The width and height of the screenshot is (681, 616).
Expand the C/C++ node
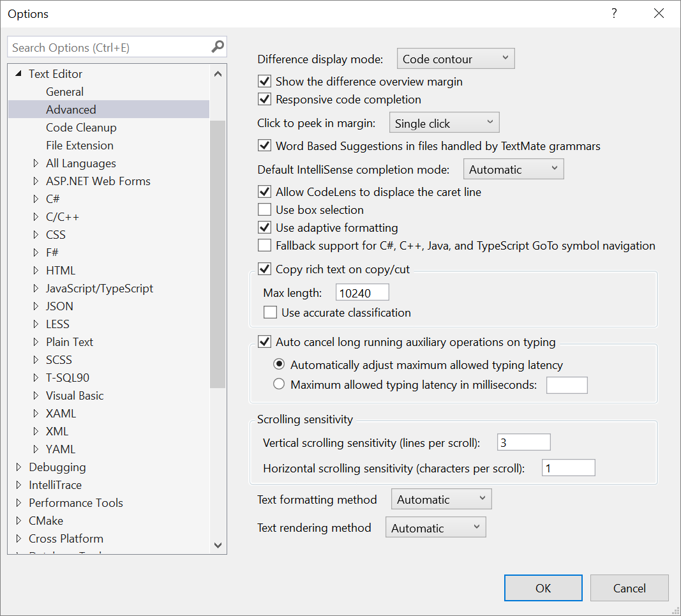click(x=36, y=217)
